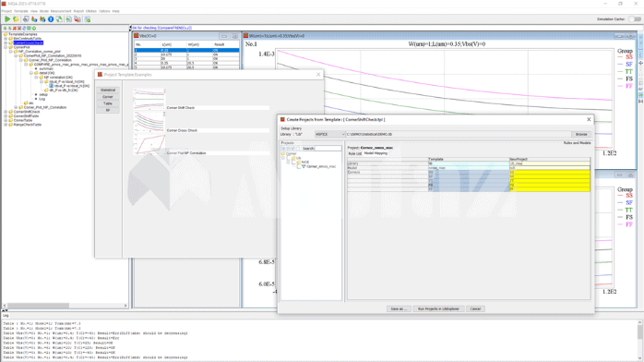Expand the CornerShiftCheck tree node

[x=6, y=112]
